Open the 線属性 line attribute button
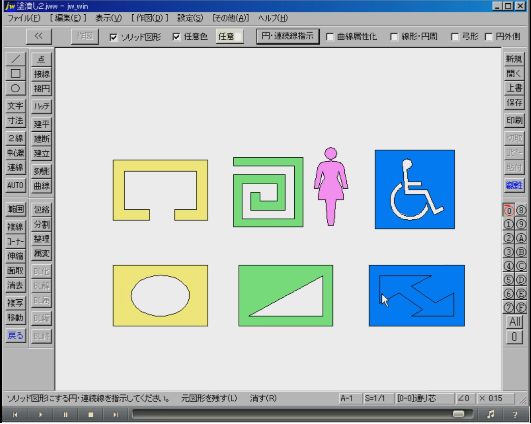The image size is (531, 424). point(514,185)
